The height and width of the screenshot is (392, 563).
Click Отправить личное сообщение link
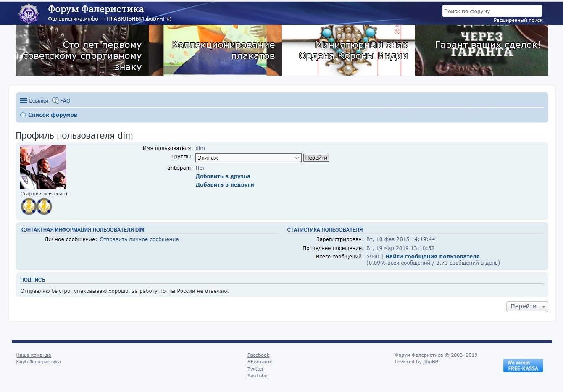pos(139,239)
